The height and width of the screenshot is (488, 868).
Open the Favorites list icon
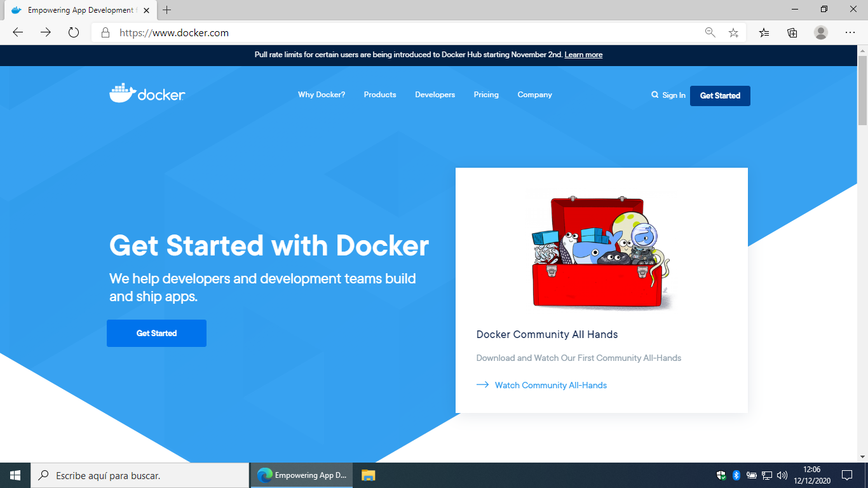(764, 32)
